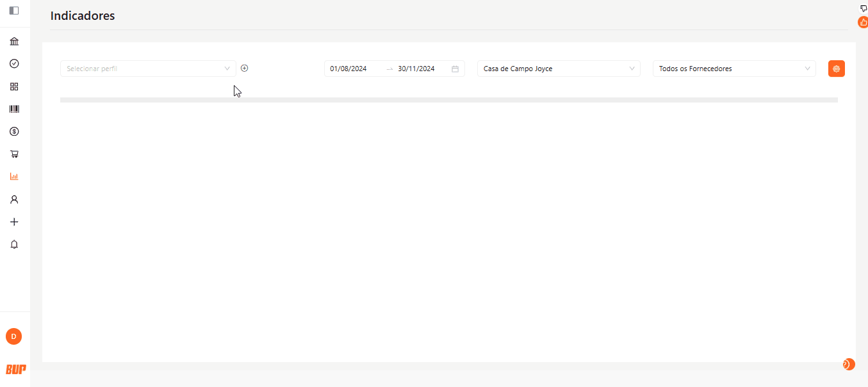This screenshot has width=868, height=387.
Task: Open the checkmark circle section in sidebar
Action: (14, 63)
